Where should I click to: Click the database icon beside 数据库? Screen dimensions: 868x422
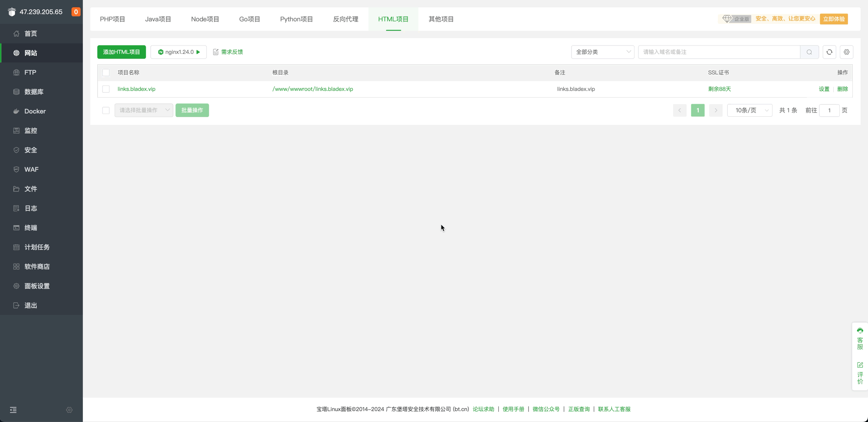16,92
